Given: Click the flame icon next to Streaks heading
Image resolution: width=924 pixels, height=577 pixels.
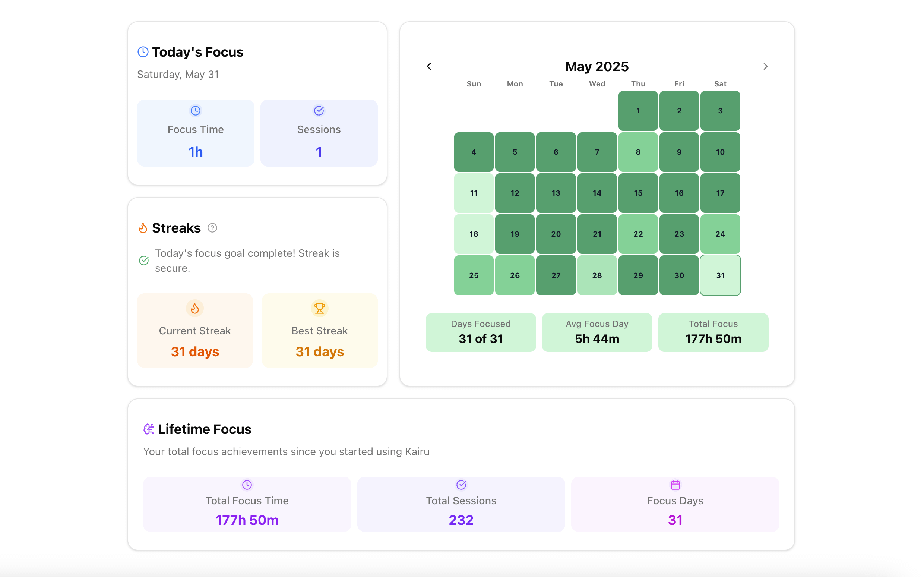Looking at the screenshot, I should 143,228.
